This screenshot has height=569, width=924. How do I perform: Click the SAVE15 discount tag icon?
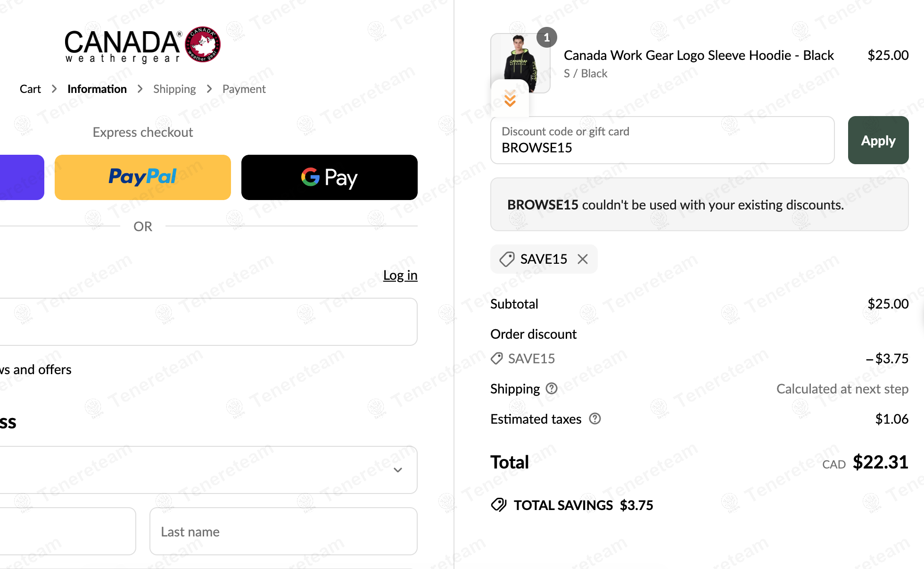click(x=507, y=259)
